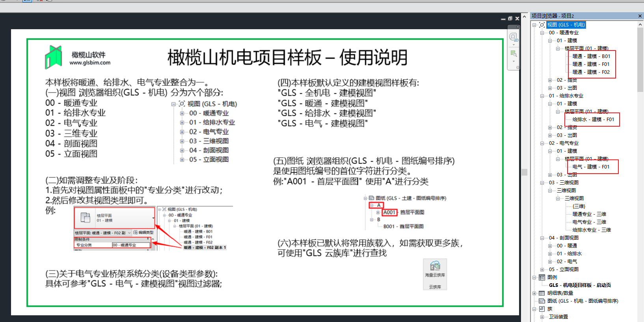Collapse the 01 - 给排水专业 branch

542,96
